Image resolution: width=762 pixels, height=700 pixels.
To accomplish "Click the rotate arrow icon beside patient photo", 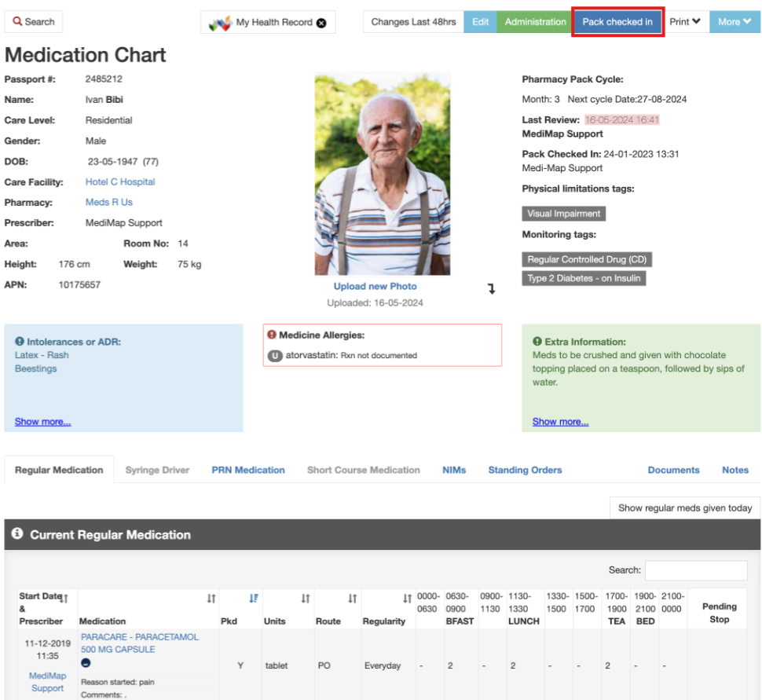I will point(492,289).
